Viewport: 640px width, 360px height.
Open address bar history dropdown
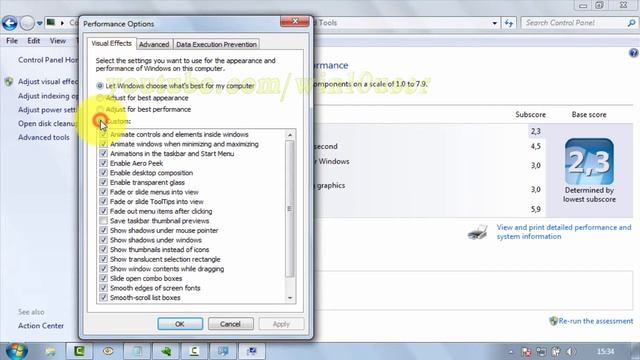coord(494,23)
